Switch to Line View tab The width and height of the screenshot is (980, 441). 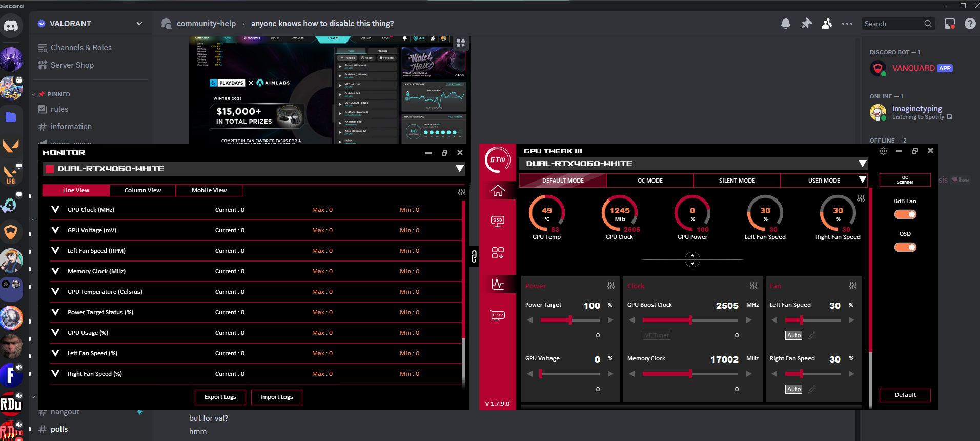[76, 190]
